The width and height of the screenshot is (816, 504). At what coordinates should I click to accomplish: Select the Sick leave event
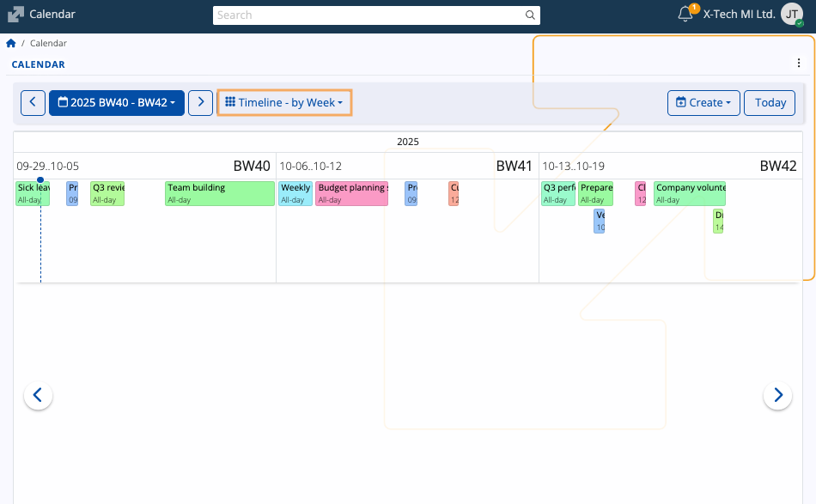[x=33, y=193]
